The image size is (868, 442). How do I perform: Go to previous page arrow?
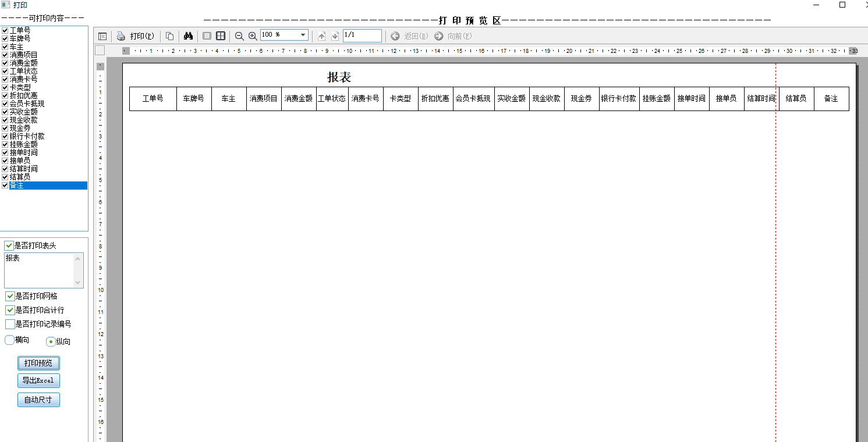321,36
